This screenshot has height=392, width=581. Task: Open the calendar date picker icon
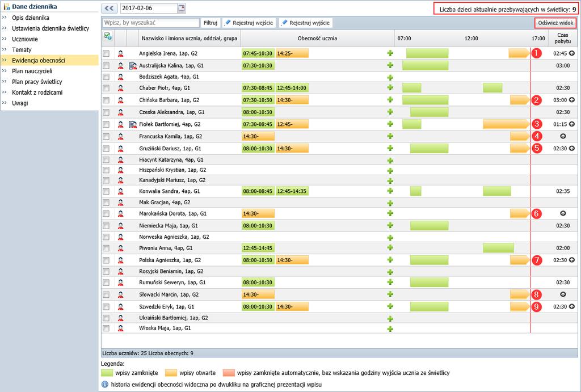(x=181, y=8)
